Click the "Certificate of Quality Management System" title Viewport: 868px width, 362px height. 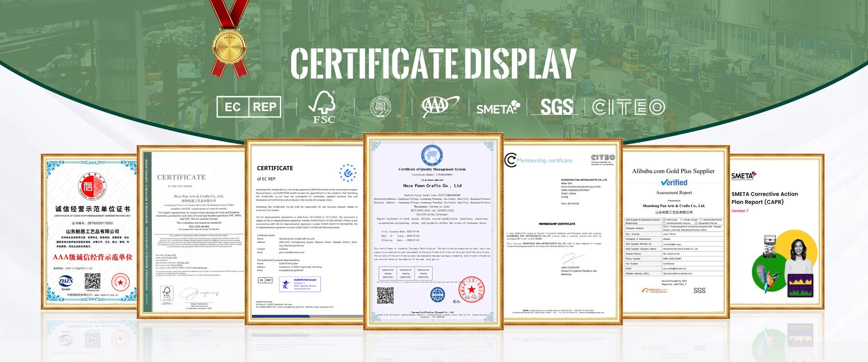click(432, 169)
